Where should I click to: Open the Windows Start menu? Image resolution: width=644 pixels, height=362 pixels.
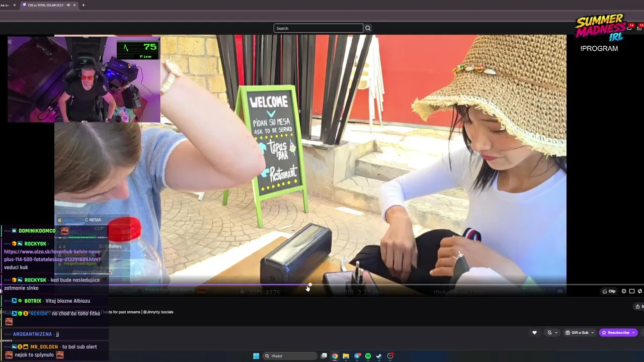(x=256, y=356)
